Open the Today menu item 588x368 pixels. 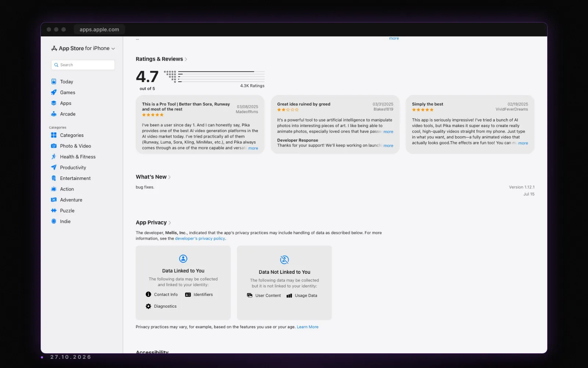point(67,82)
